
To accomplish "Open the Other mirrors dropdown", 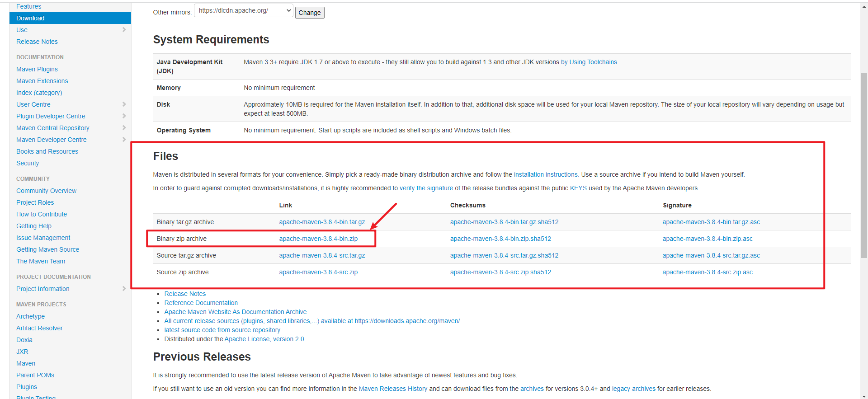I will (x=244, y=11).
